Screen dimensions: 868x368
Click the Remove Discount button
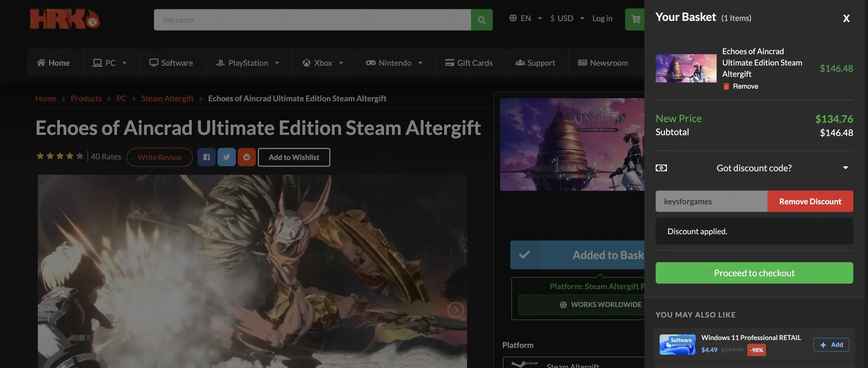810,201
